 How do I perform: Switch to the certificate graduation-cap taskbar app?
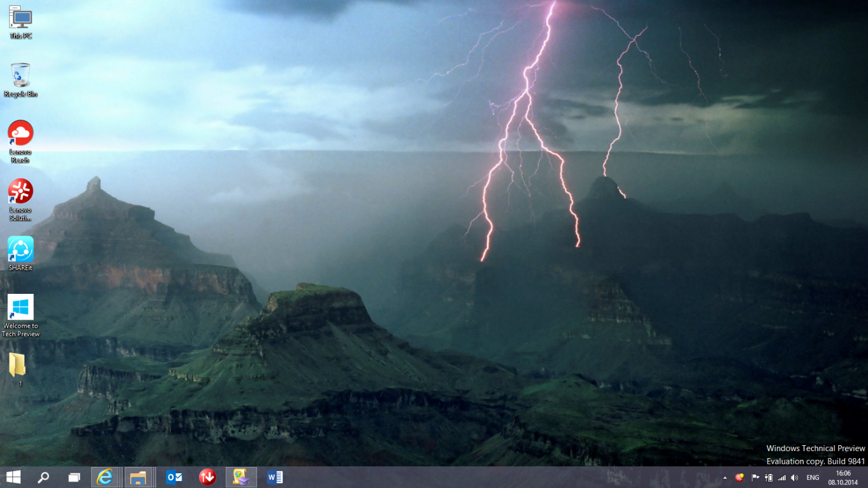click(241, 477)
